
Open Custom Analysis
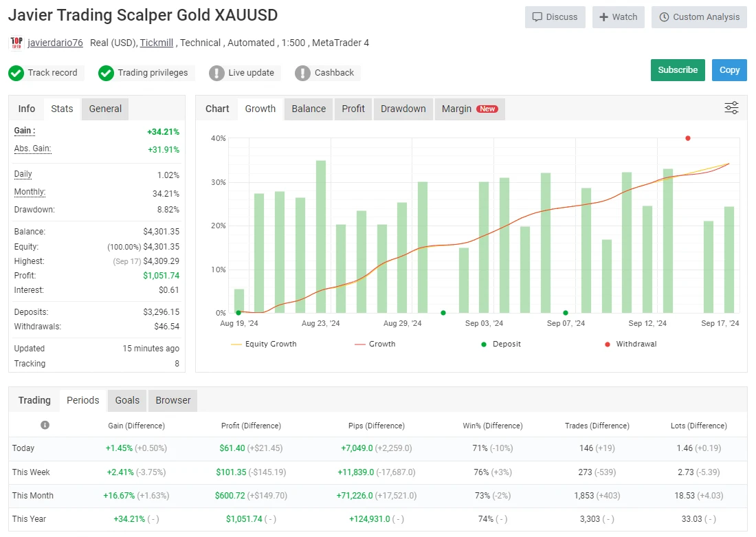pyautogui.click(x=699, y=17)
